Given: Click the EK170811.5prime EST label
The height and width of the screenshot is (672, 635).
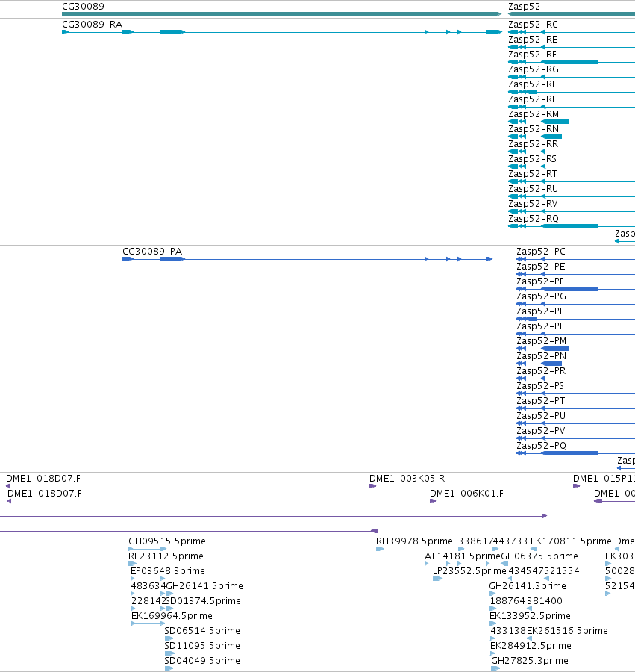Looking at the screenshot, I should 571,542.
